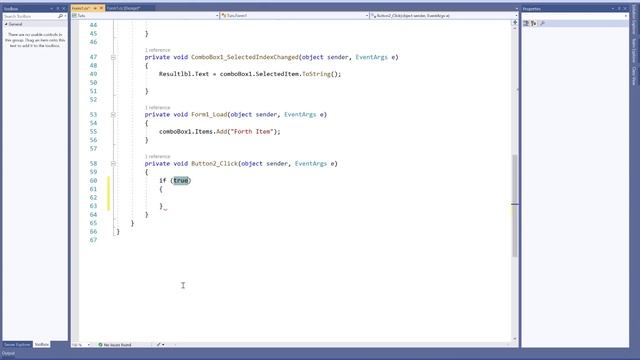Screen dimensions: 640x360
Task: Click the ToString call on line 49
Action: 316,74
